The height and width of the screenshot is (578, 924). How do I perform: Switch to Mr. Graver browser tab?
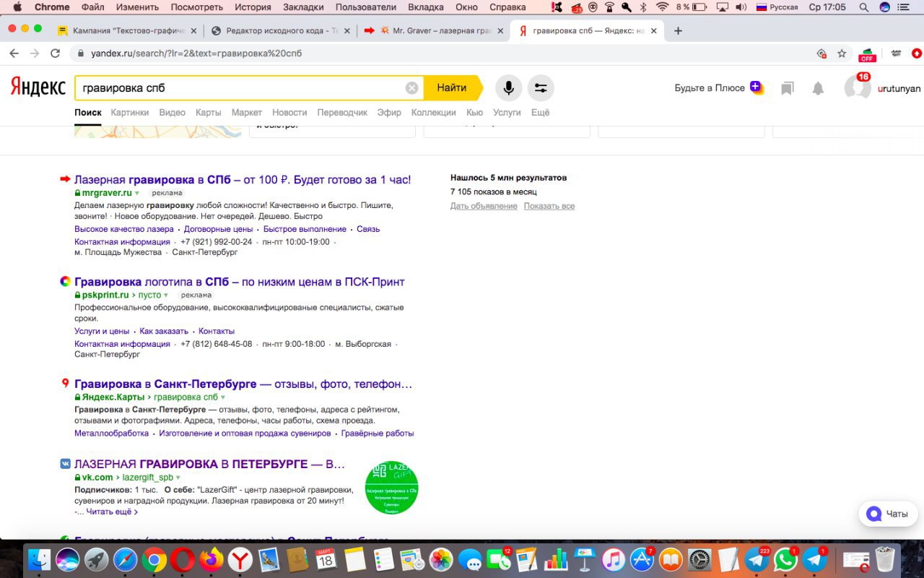click(x=432, y=31)
